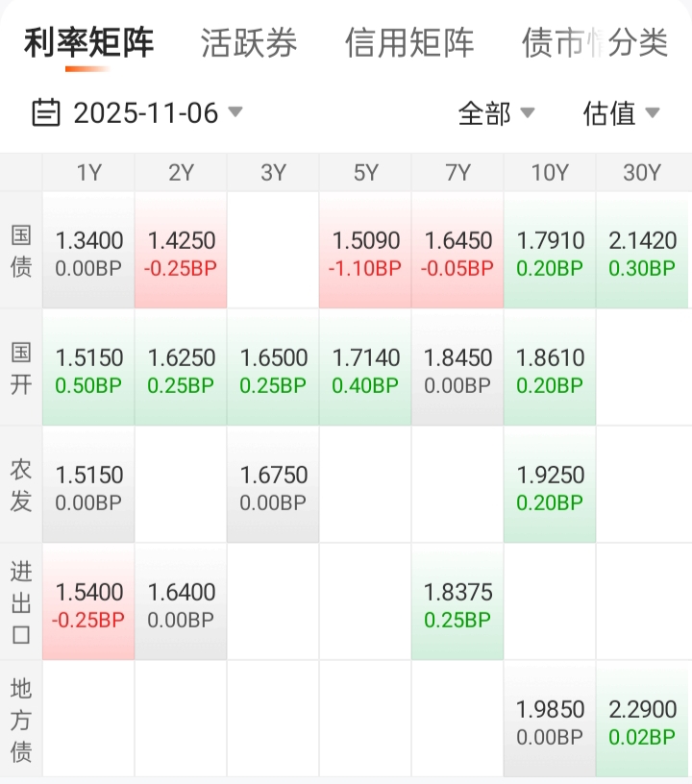Switch to the 活跃券 tab
This screenshot has width=692, height=784.
click(x=249, y=43)
